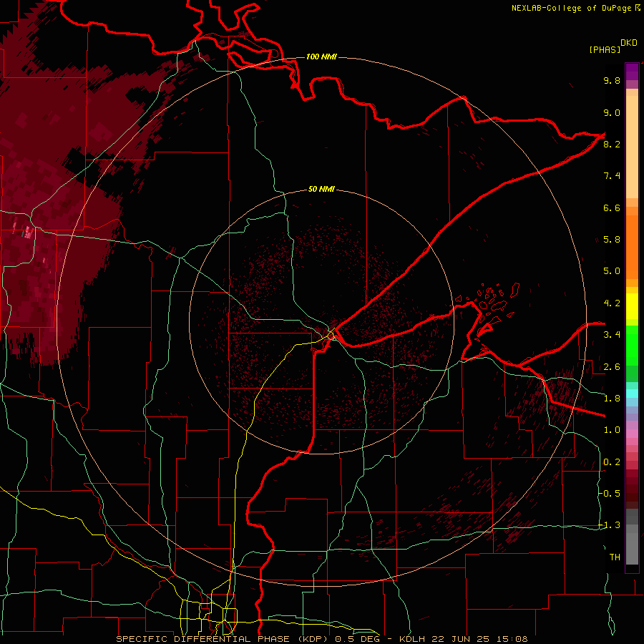644x644 pixels.
Task: Click the 4.2 legend value
Action: tap(612, 303)
